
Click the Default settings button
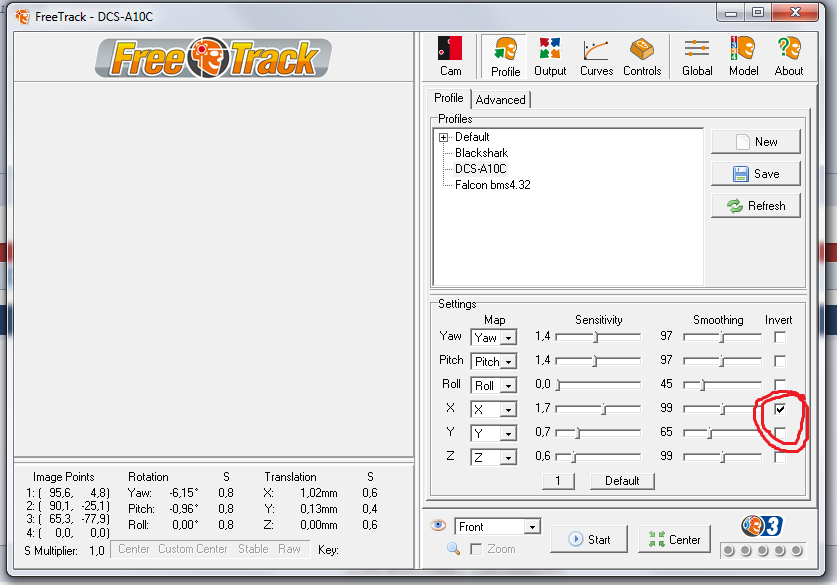pyautogui.click(x=622, y=481)
